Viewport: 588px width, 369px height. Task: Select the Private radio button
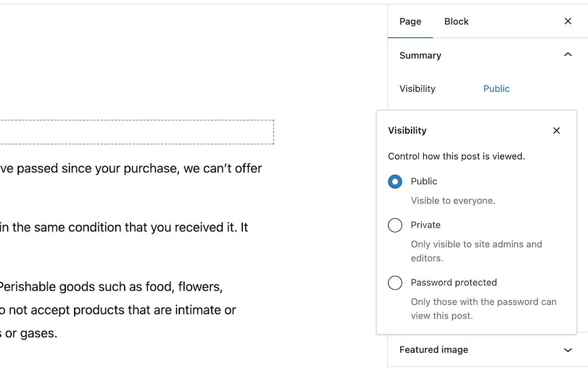click(395, 225)
